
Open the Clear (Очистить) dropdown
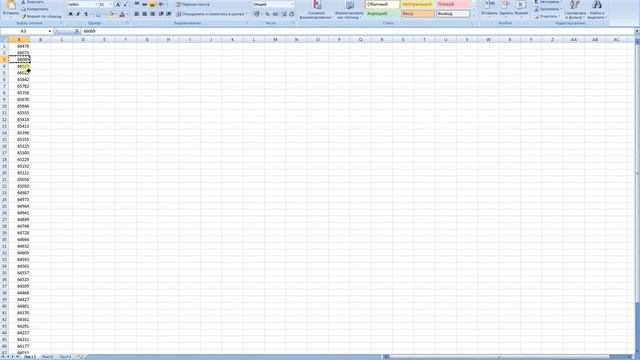point(547,16)
